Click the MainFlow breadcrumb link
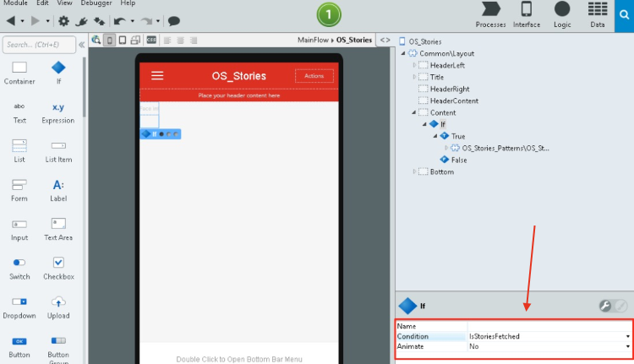Image resolution: width=634 pixels, height=364 pixels. pyautogui.click(x=314, y=40)
